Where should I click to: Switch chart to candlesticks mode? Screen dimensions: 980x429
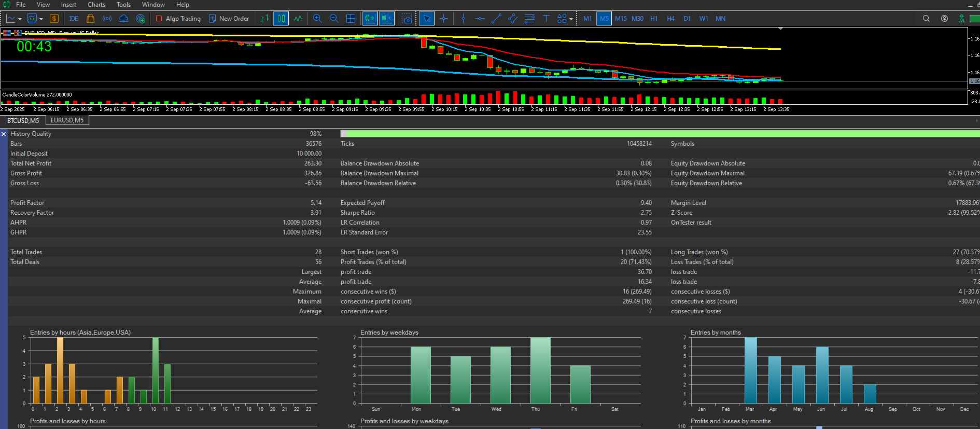(281, 19)
